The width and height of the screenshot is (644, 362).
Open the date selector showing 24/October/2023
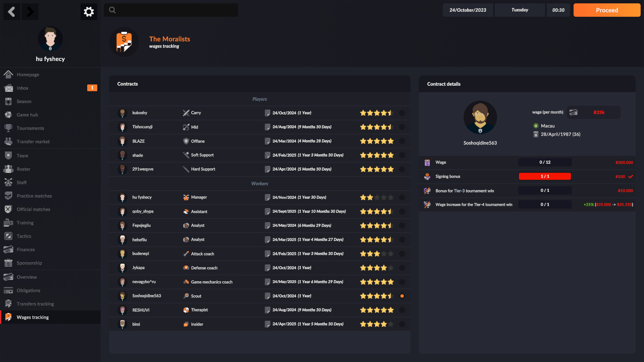tap(468, 10)
